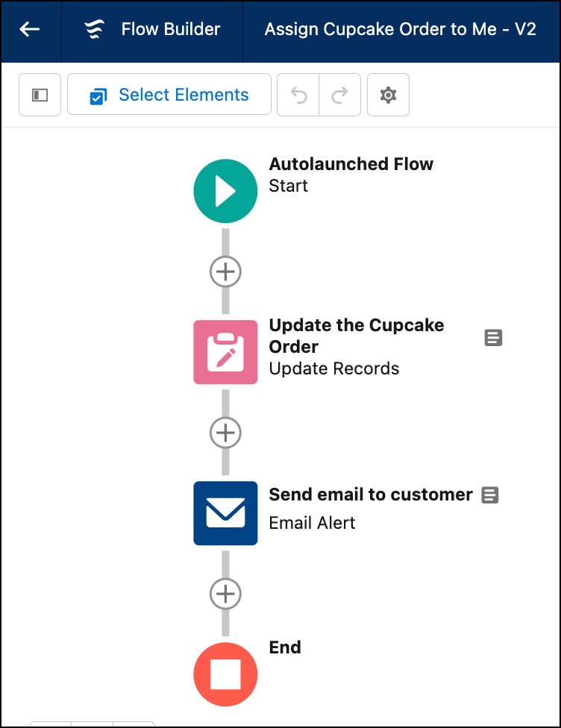This screenshot has width=561, height=728.
Task: Click the Flow Builder logo icon
Action: (x=95, y=29)
